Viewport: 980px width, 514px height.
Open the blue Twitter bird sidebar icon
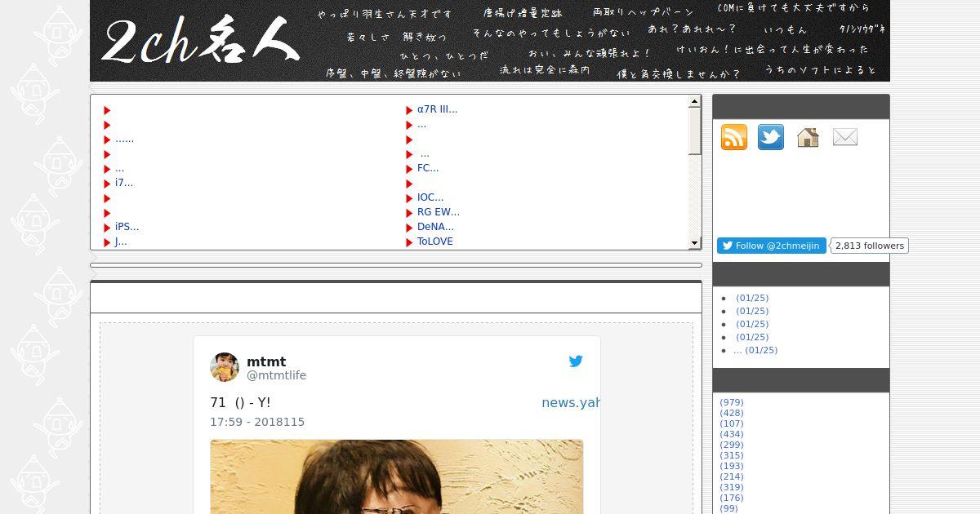771,137
